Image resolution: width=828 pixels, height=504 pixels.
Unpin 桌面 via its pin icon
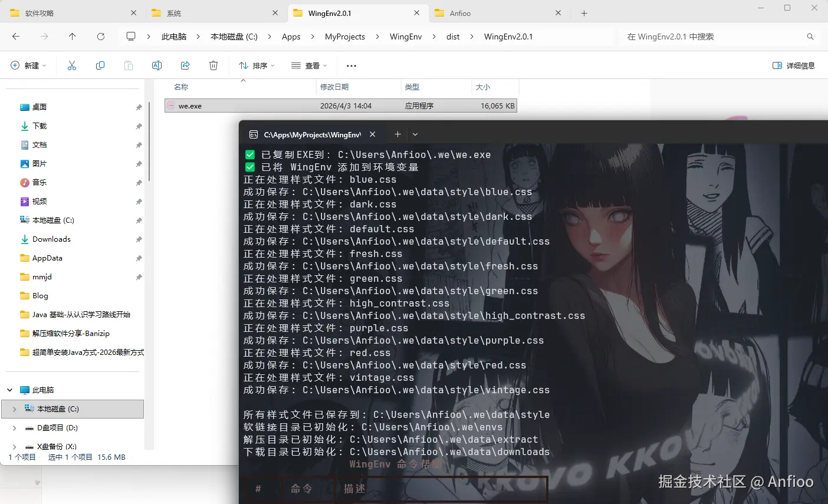tap(139, 107)
